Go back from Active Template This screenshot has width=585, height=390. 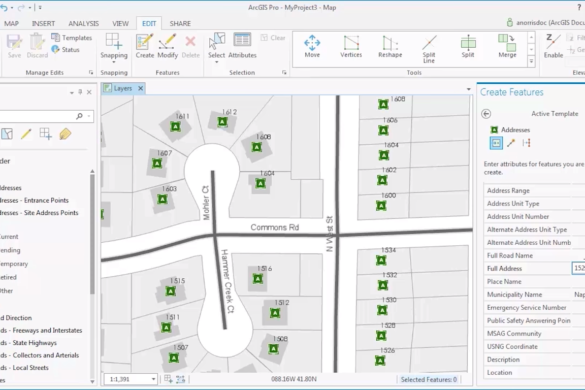[x=486, y=114]
